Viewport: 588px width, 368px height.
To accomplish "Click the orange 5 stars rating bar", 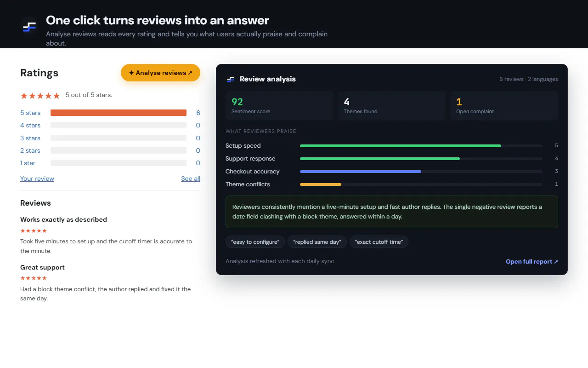I will [x=119, y=113].
